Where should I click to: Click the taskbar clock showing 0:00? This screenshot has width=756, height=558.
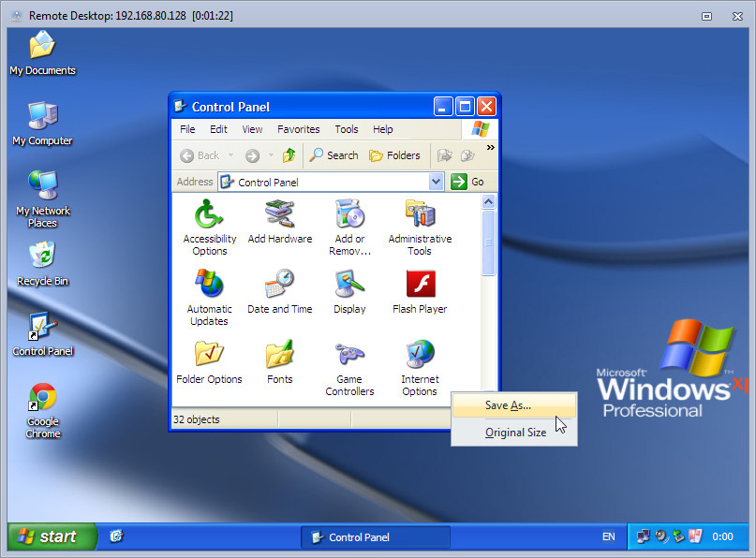(722, 536)
